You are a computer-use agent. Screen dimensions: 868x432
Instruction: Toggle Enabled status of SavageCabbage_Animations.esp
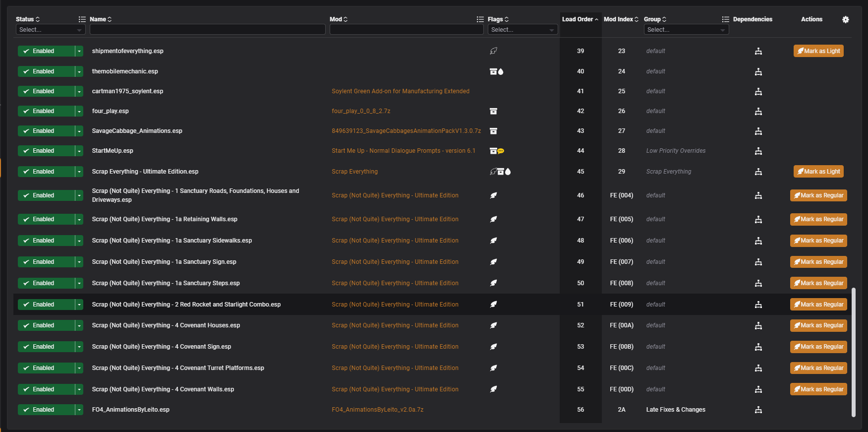pos(46,131)
